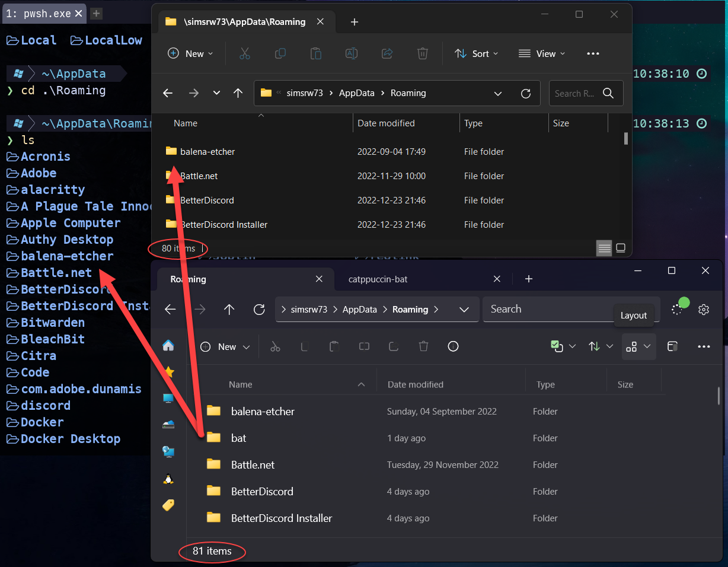The width and height of the screenshot is (728, 567).
Task: Go back in Files app navigation
Action: tap(170, 309)
